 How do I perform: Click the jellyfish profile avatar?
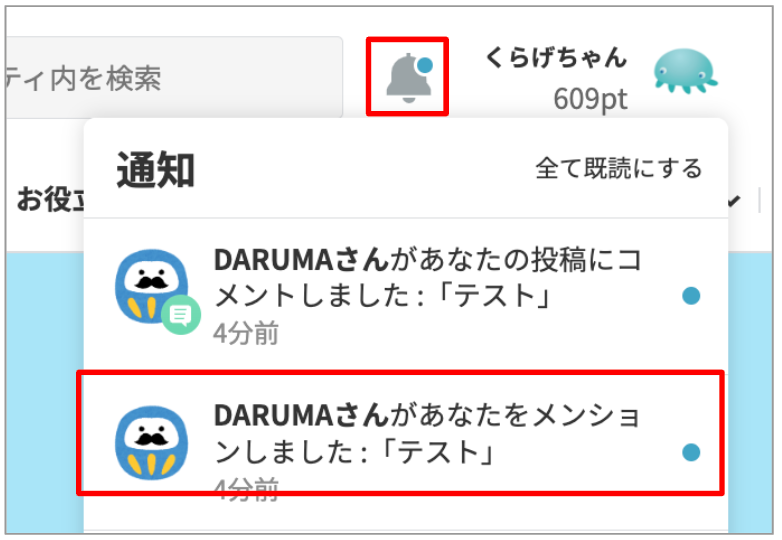tap(685, 71)
